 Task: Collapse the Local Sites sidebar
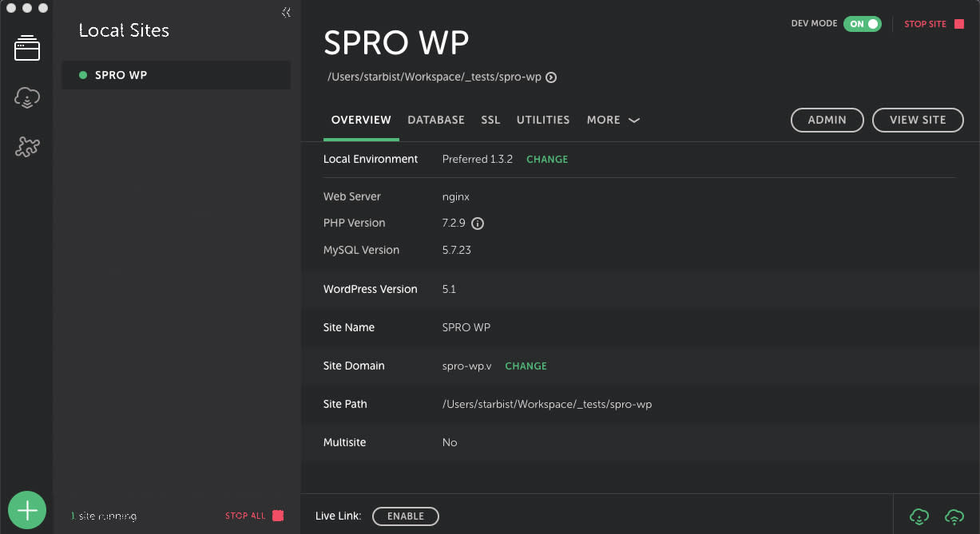(286, 12)
